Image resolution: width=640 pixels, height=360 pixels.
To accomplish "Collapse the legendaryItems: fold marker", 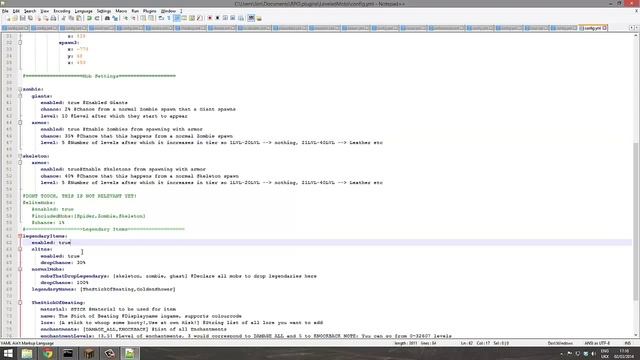I will click(x=20, y=236).
